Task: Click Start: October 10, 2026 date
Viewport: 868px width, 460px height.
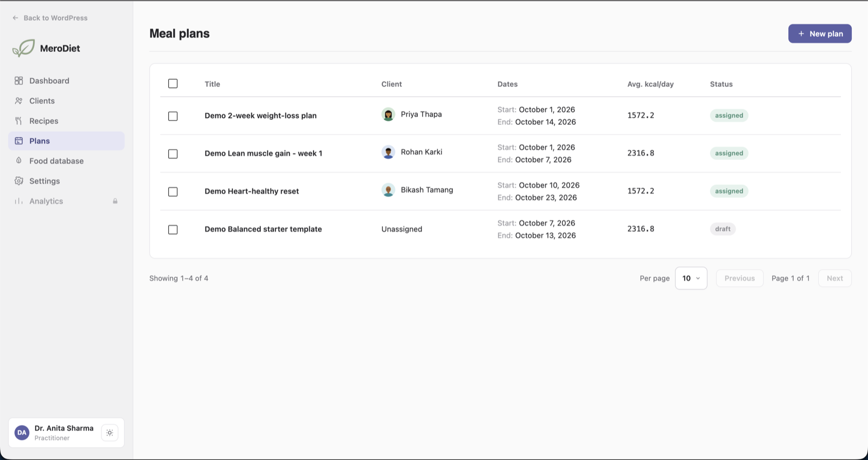Action: point(538,186)
